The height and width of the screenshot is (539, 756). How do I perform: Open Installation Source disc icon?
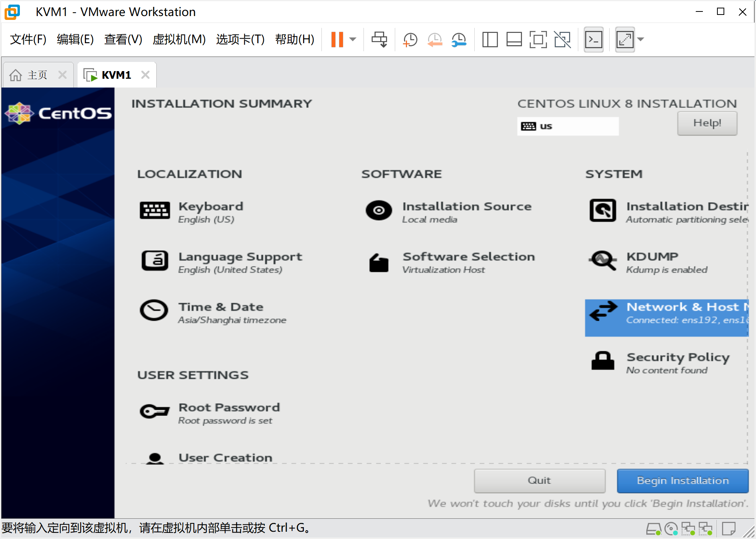point(379,210)
